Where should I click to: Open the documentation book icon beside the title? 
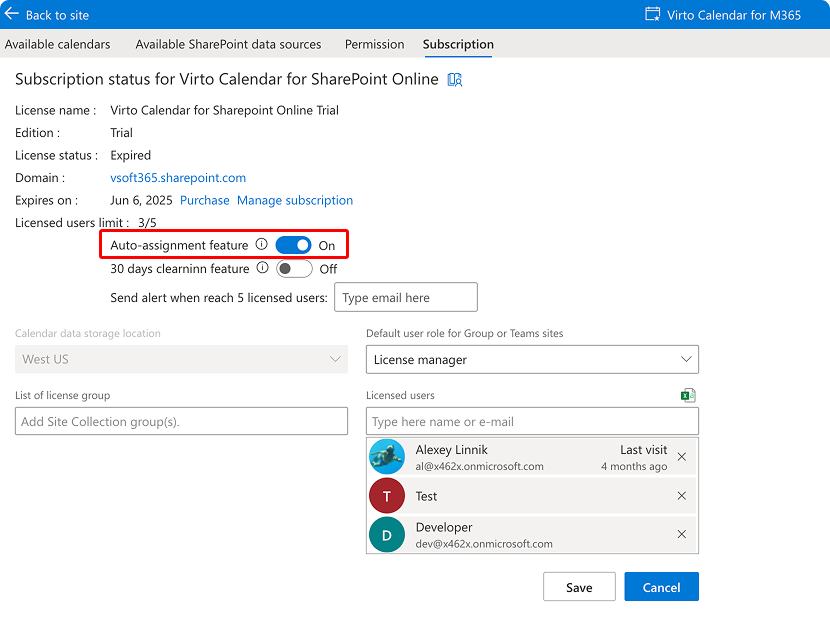[x=455, y=80]
